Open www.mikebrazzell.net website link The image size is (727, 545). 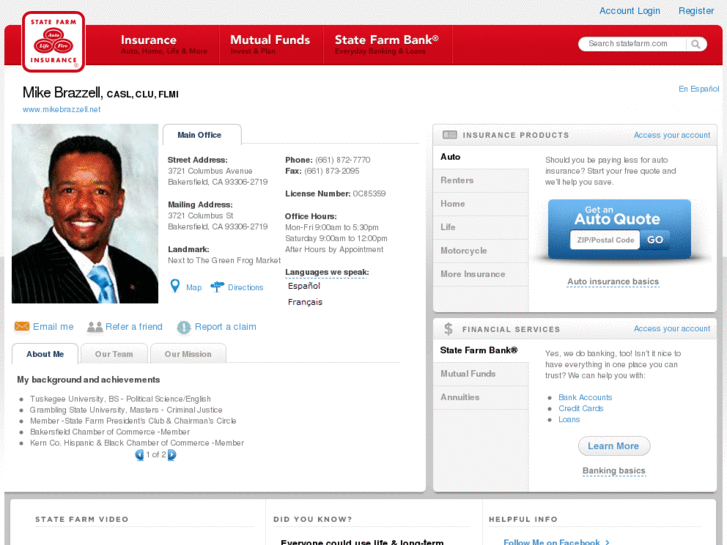pos(62,109)
